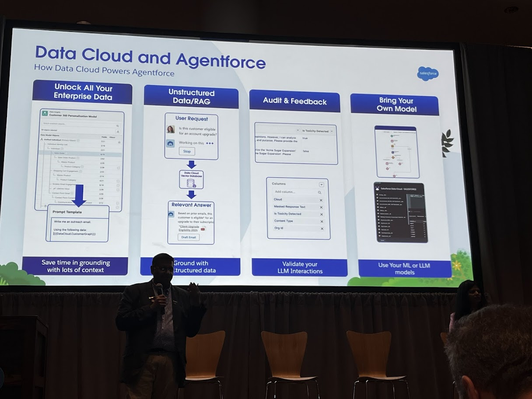Click the Stop button under Working on this
Screen dimensions: 532x399
point(187,151)
